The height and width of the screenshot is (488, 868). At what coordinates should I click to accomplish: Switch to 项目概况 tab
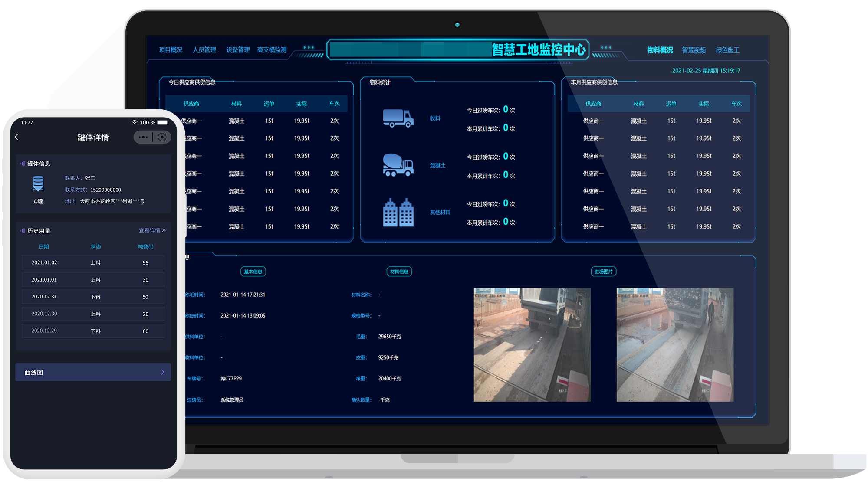click(x=171, y=50)
